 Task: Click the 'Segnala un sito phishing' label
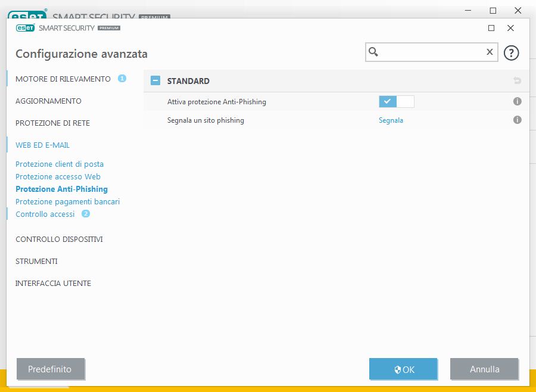click(x=205, y=120)
